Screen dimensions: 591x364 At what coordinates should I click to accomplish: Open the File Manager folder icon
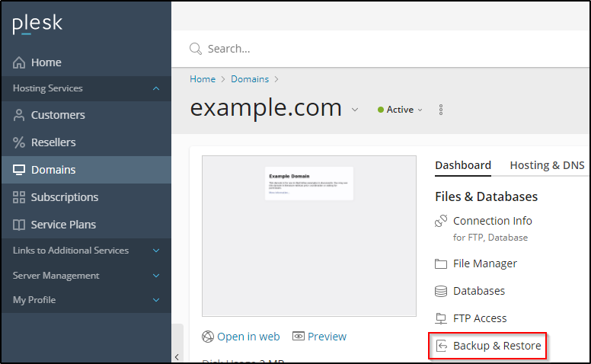point(441,263)
